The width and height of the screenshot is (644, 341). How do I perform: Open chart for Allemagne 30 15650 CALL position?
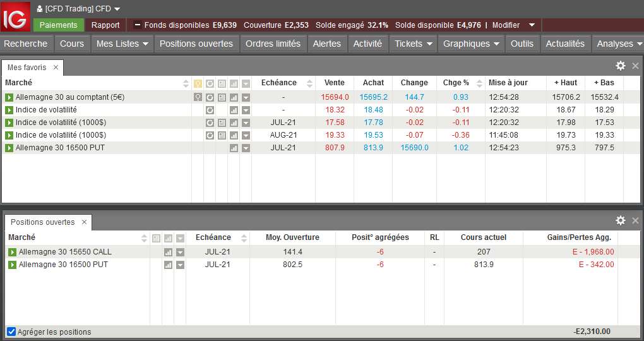coord(168,252)
